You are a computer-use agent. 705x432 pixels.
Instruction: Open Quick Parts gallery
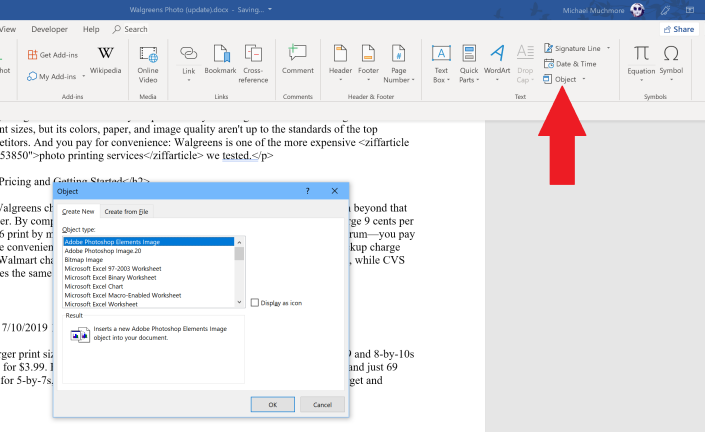[x=469, y=64]
